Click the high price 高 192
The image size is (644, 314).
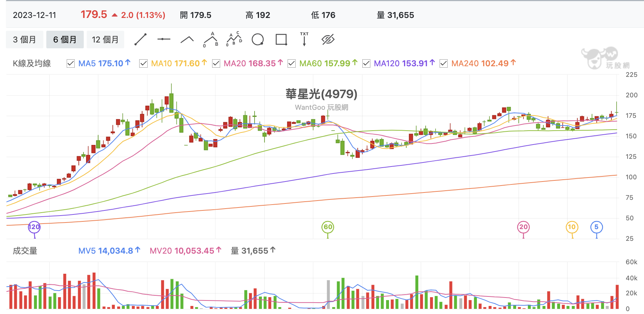(258, 15)
